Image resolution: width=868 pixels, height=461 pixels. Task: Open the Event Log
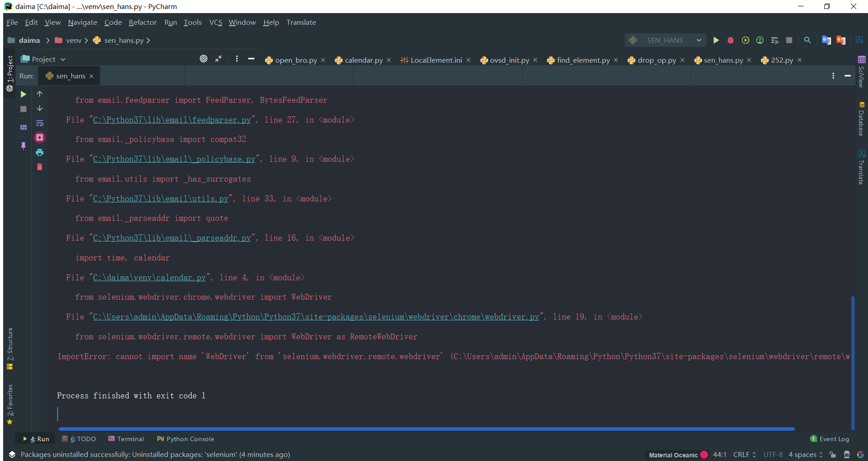pyautogui.click(x=829, y=438)
